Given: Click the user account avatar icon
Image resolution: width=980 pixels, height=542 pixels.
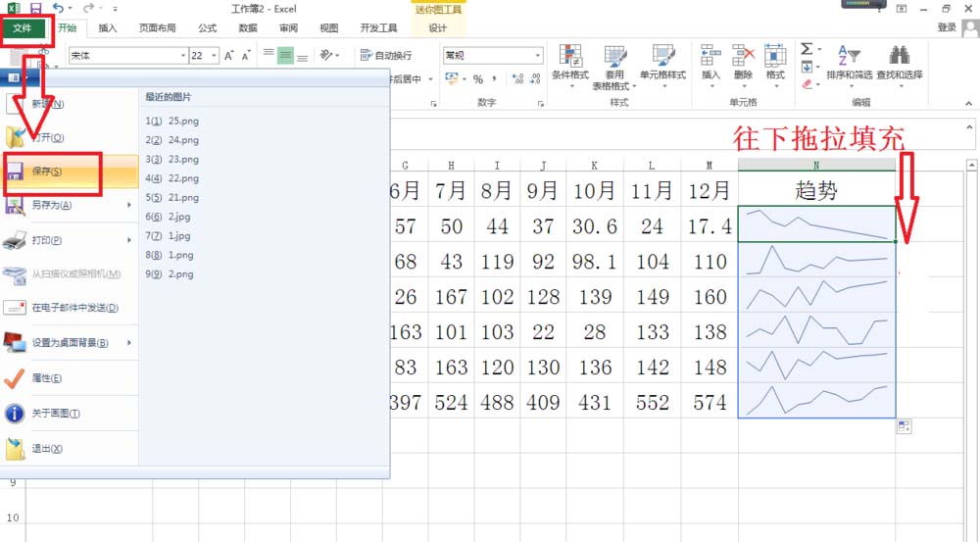Looking at the screenshot, I should coord(970,28).
